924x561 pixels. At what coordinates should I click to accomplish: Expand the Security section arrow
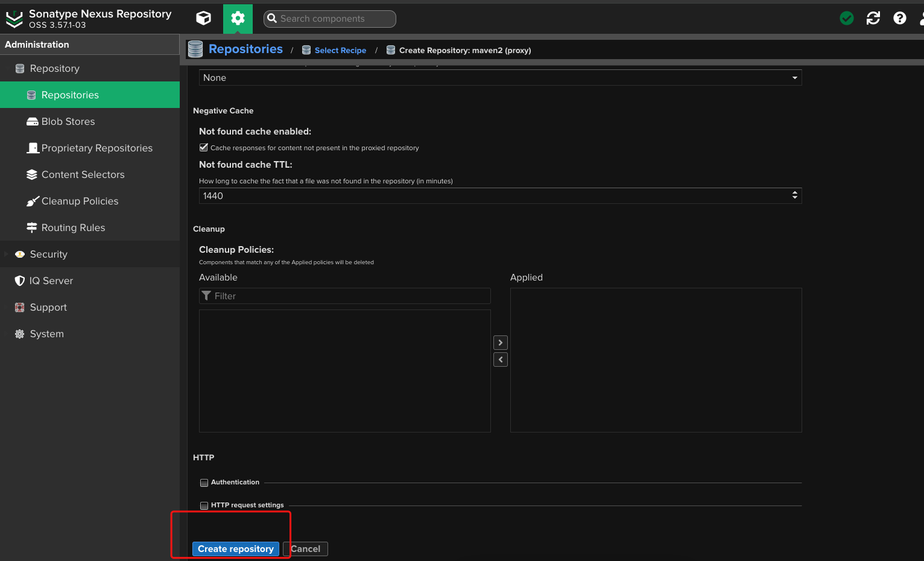click(6, 254)
